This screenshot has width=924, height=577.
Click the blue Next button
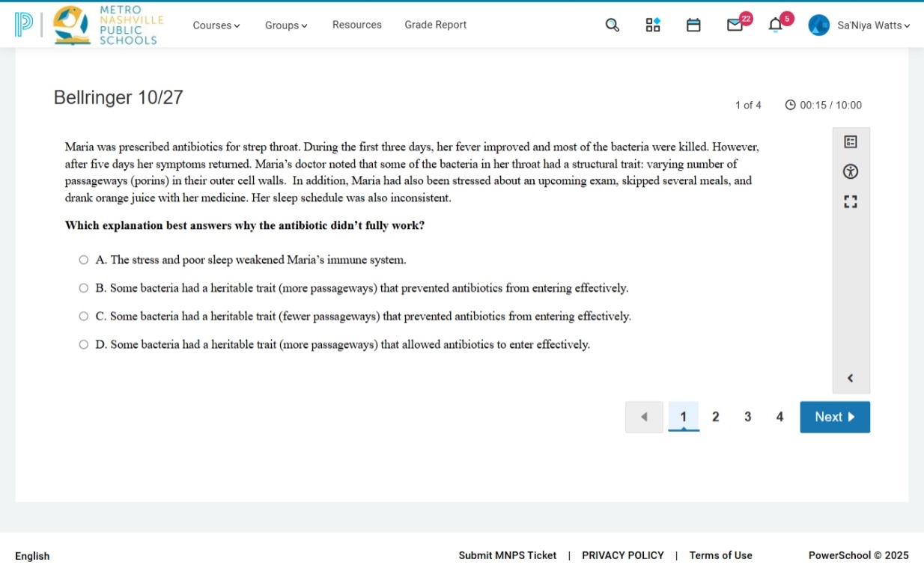[835, 417]
